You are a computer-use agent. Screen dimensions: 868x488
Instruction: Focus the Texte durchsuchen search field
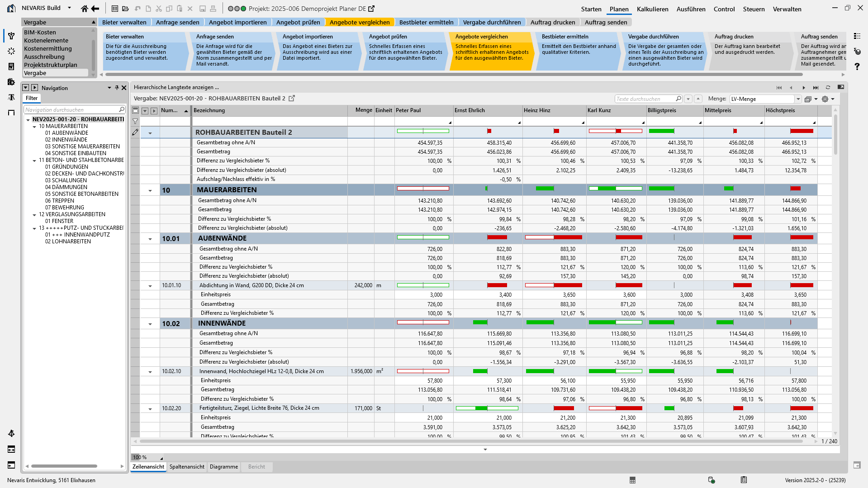coord(645,99)
